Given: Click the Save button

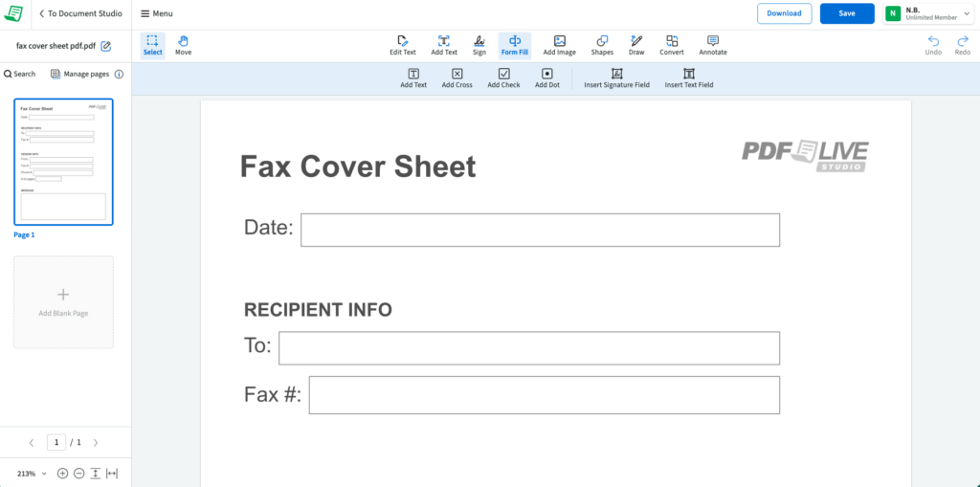Looking at the screenshot, I should (x=847, y=13).
